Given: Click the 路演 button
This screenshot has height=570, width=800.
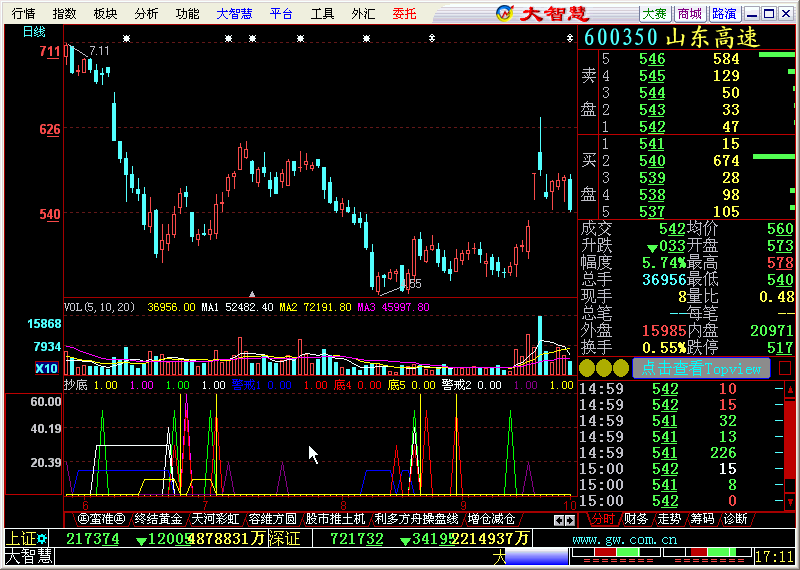Looking at the screenshot, I should (x=724, y=13).
